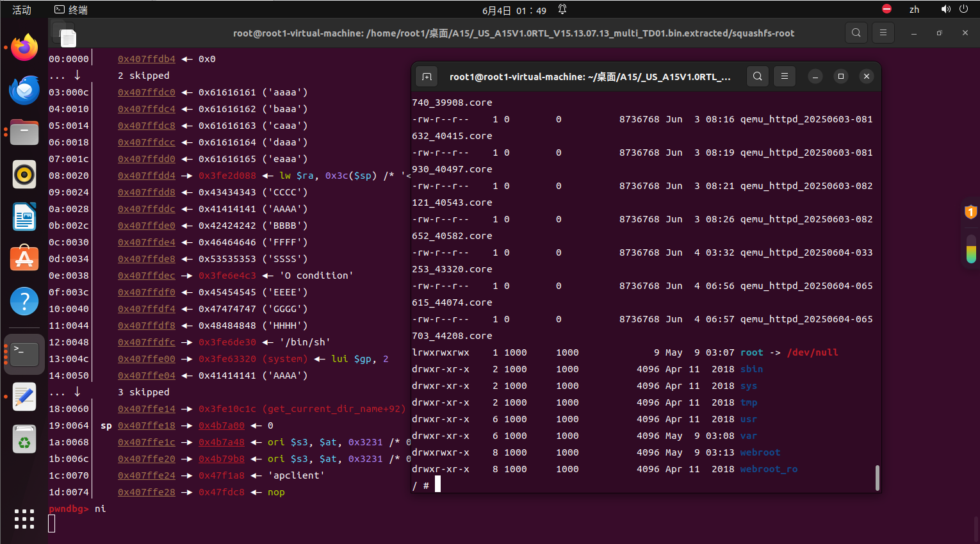Click the usr directory entry

pyautogui.click(x=748, y=419)
